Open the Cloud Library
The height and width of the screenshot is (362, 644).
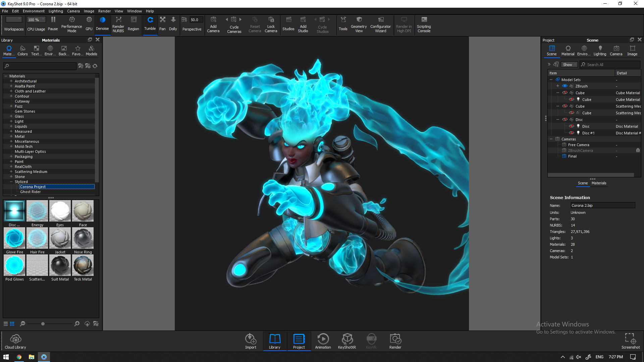[15, 342]
